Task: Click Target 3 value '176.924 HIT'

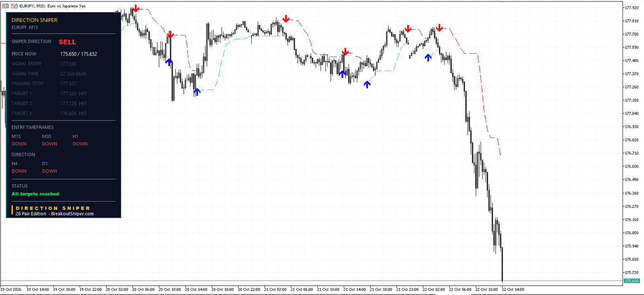Action: pyautogui.click(x=73, y=113)
